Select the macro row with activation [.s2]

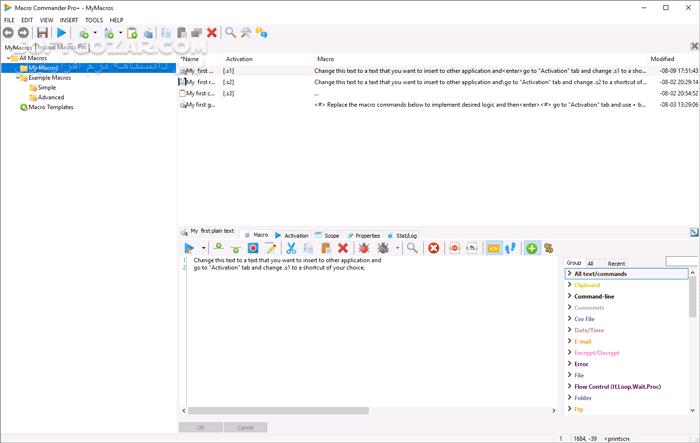pyautogui.click(x=438, y=82)
